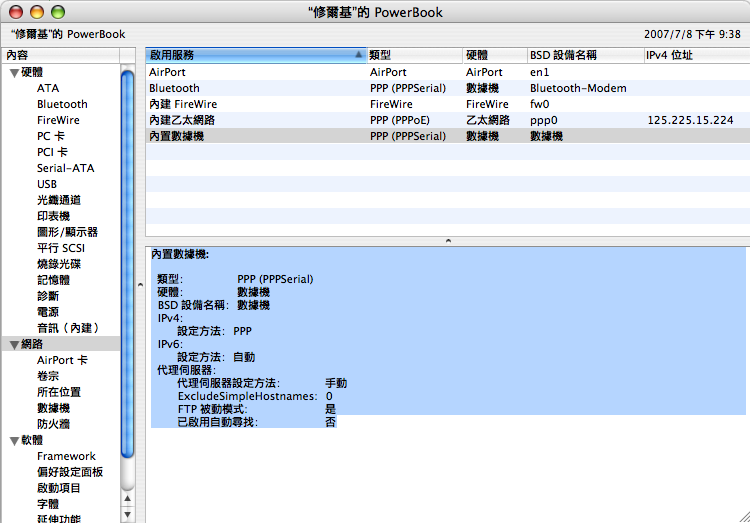Click the ExcludeSimpleHostnames detail line
750x523 pixels.
[x=255, y=396]
